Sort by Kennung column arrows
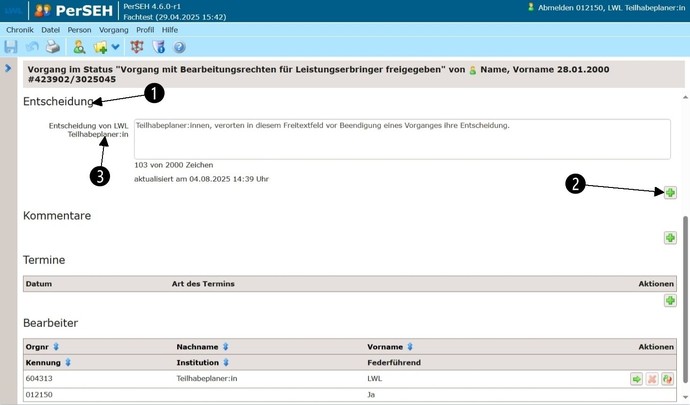Image resolution: width=690 pixels, height=405 pixels. tap(68, 362)
